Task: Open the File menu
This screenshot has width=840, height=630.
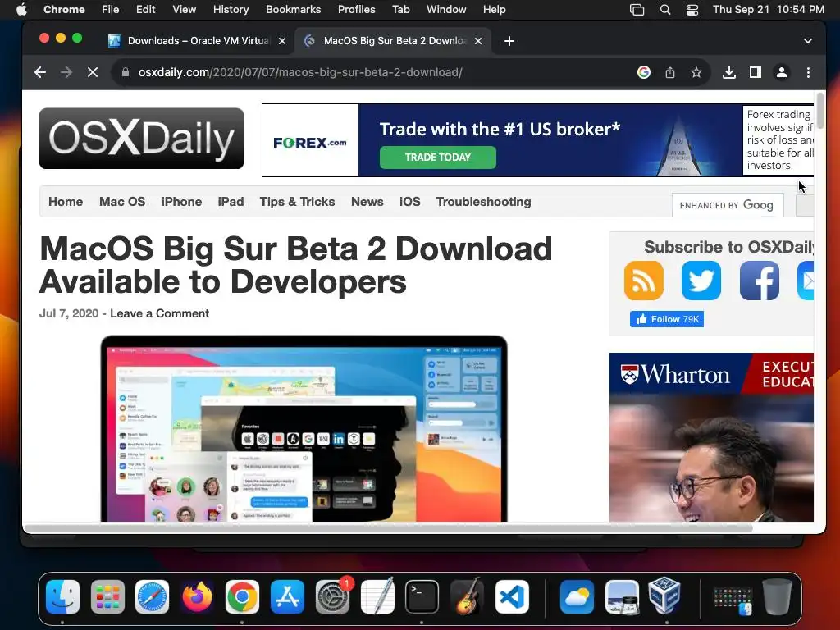Action: (111, 10)
